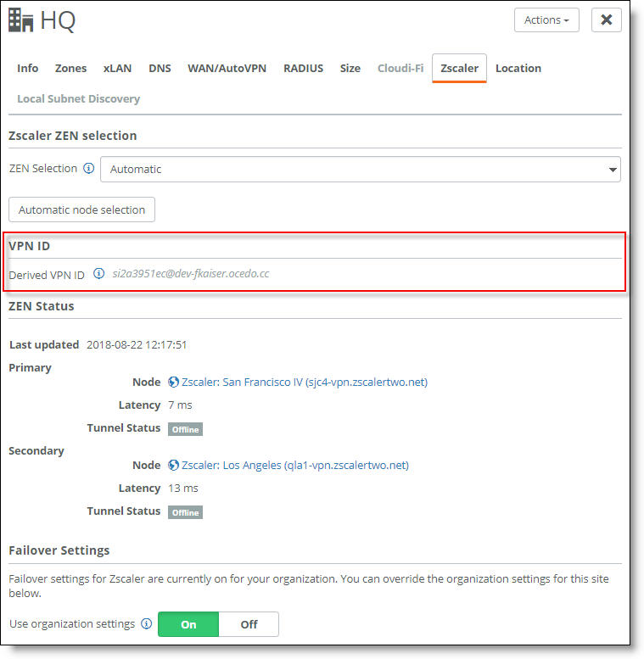Open the Actions dropdown menu
Viewport: 644px width, 659px height.
click(x=546, y=20)
